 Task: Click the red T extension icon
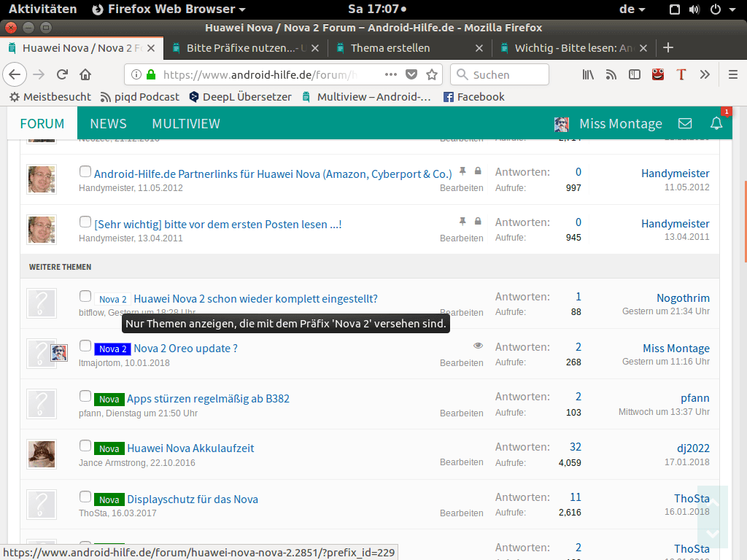click(x=681, y=75)
